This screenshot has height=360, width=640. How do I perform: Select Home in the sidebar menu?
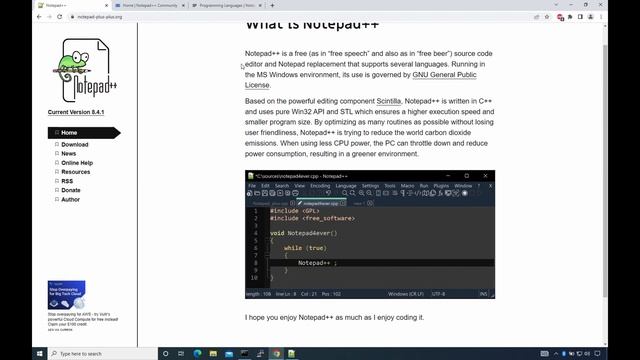click(x=84, y=133)
